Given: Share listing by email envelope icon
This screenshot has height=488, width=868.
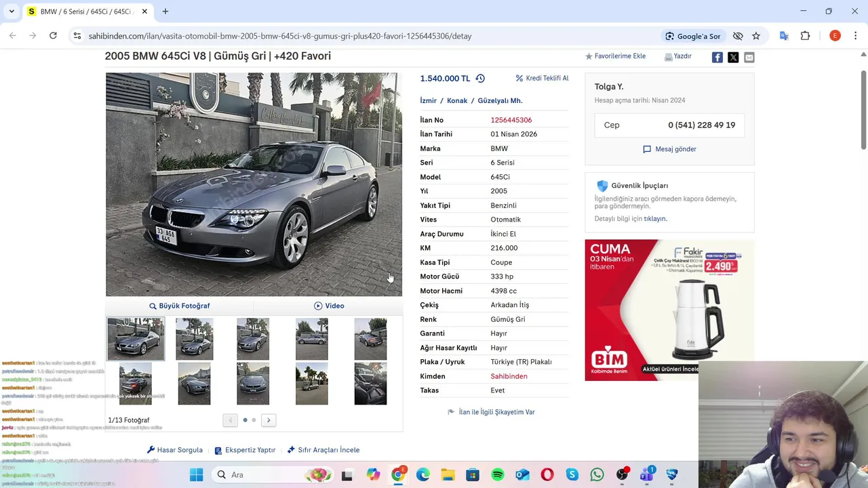Looking at the screenshot, I should pos(749,58).
